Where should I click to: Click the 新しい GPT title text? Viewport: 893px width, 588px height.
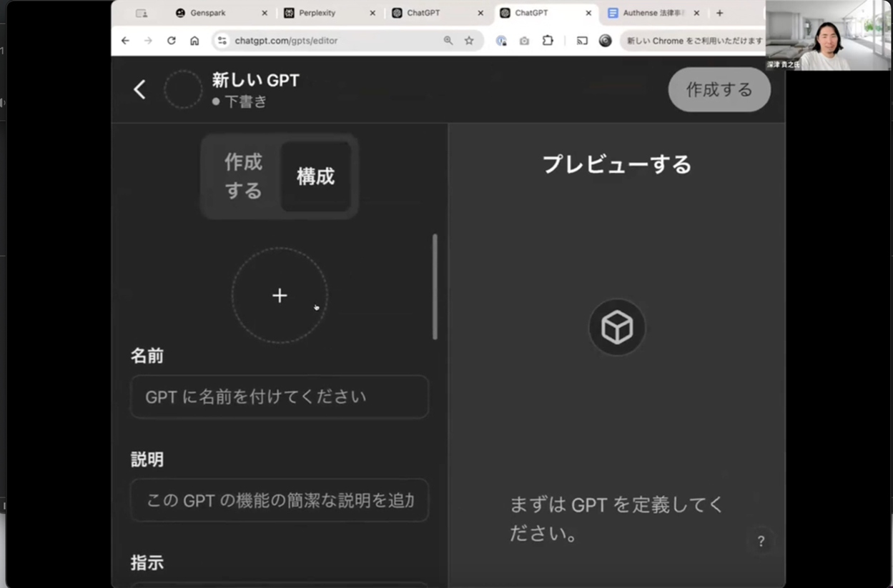(255, 81)
